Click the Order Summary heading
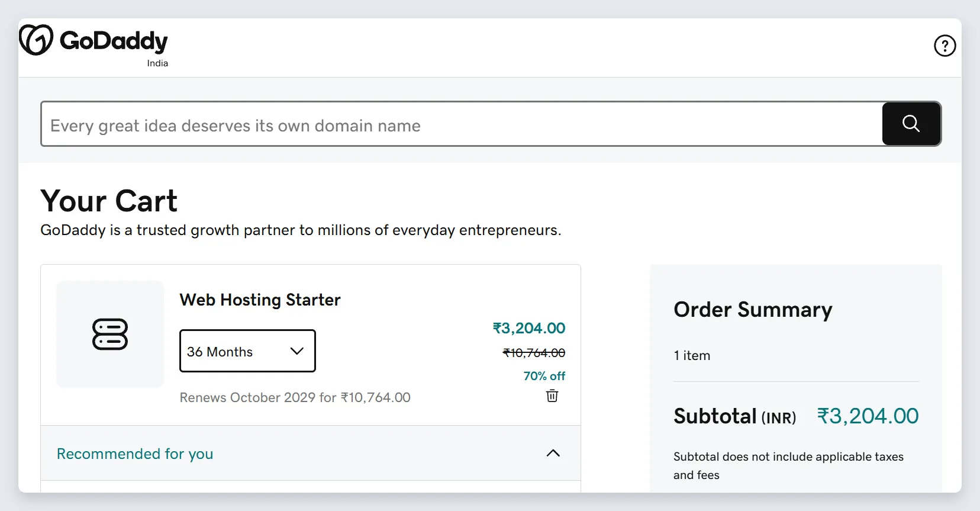 coord(753,310)
